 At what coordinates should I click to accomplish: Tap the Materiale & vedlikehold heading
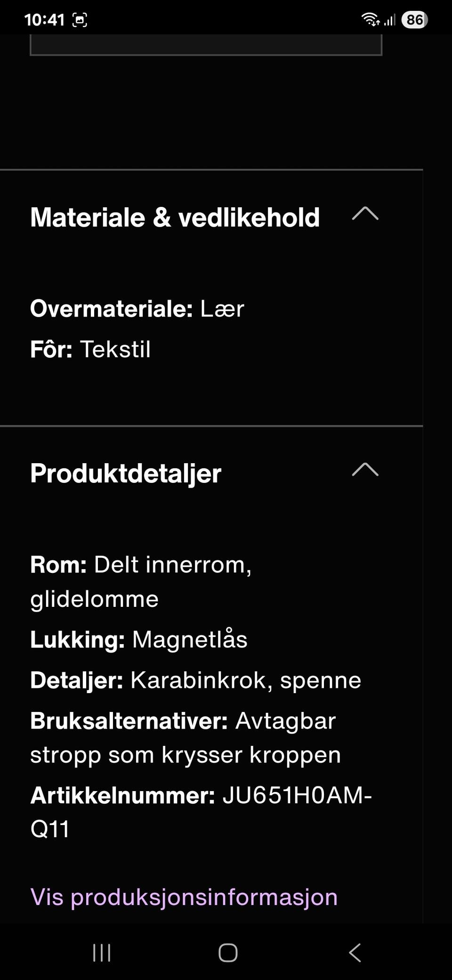click(175, 218)
